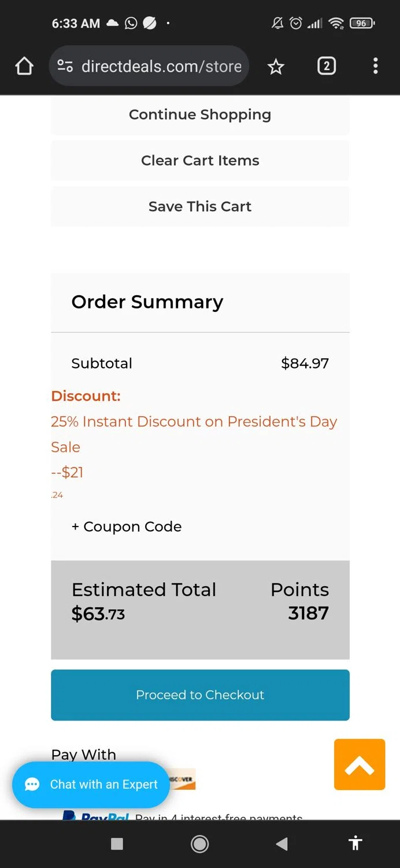Viewport: 400px width, 868px height.
Task: Tap the Android back triangle button
Action: tap(282, 844)
